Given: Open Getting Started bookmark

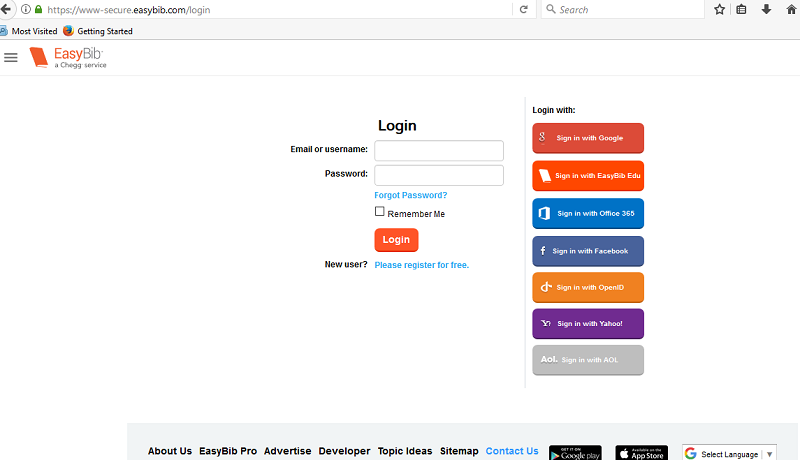Looking at the screenshot, I should coord(98,31).
